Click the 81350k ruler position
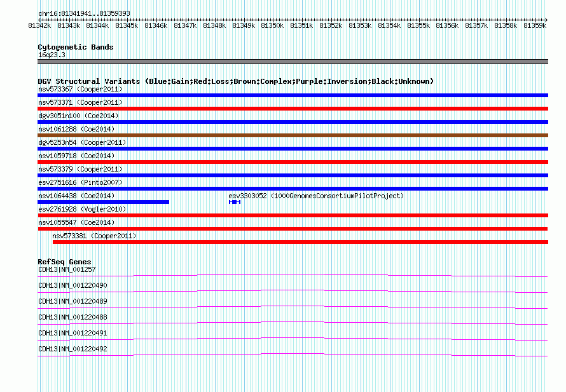This screenshot has width=566, height=392. point(272,25)
